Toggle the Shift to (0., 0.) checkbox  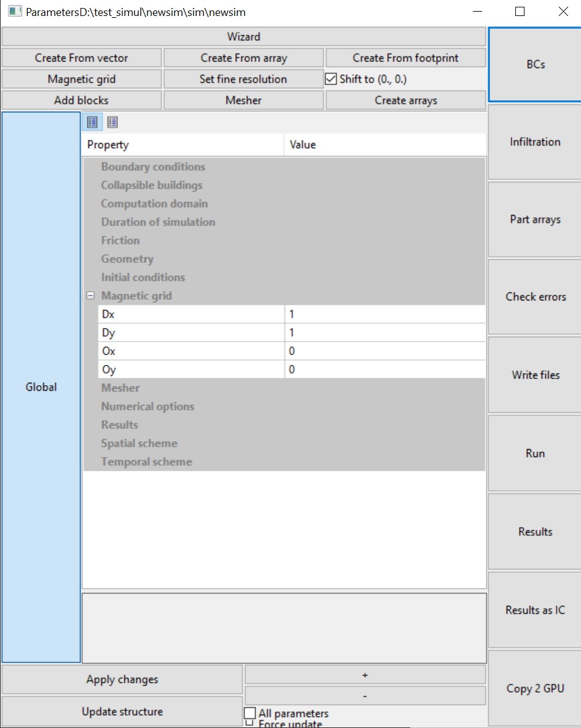(331, 79)
